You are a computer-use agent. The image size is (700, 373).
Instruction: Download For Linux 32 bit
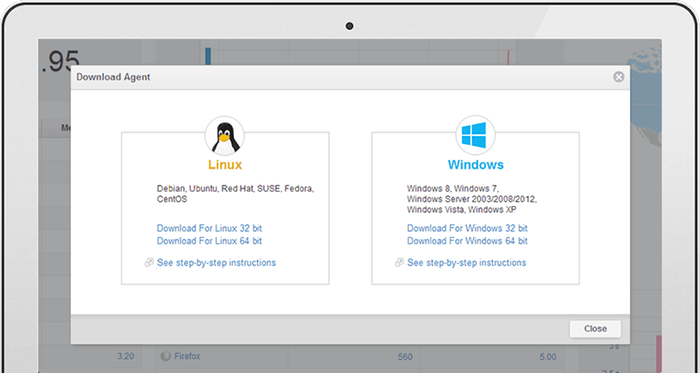pos(209,228)
